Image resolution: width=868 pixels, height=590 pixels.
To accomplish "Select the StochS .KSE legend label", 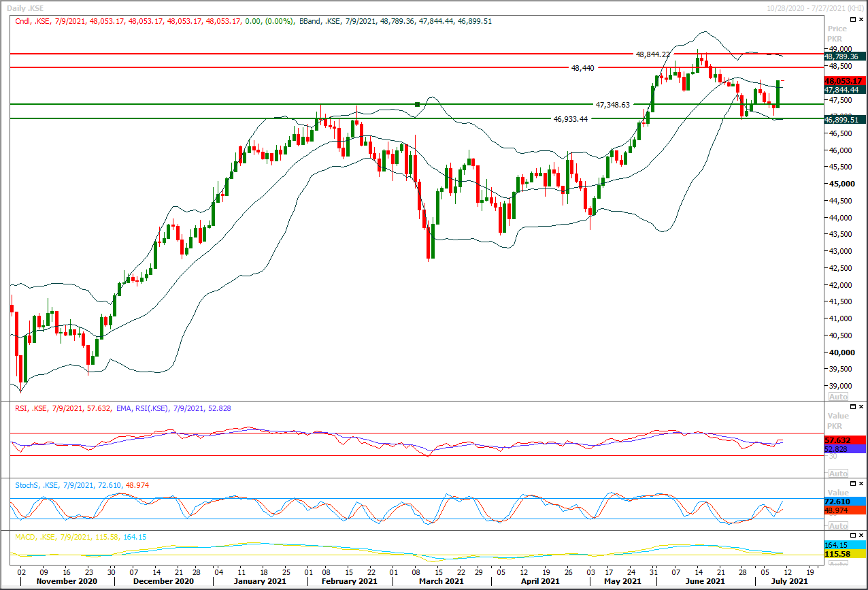I will 82,485.
